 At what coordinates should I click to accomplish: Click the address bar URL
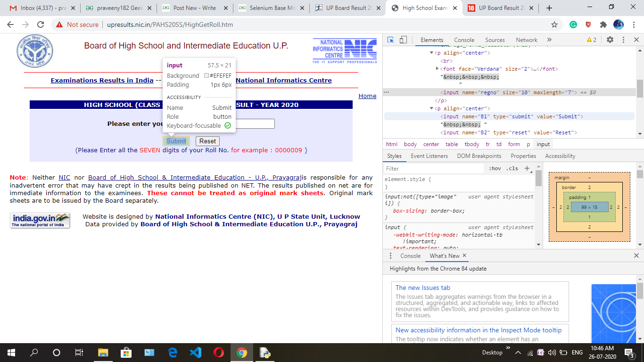pyautogui.click(x=170, y=25)
